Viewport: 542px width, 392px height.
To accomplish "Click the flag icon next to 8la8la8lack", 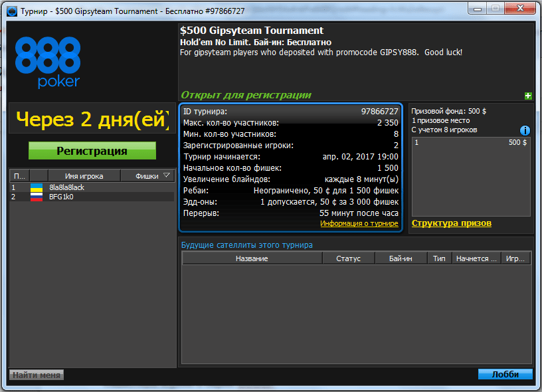I will 37,188.
